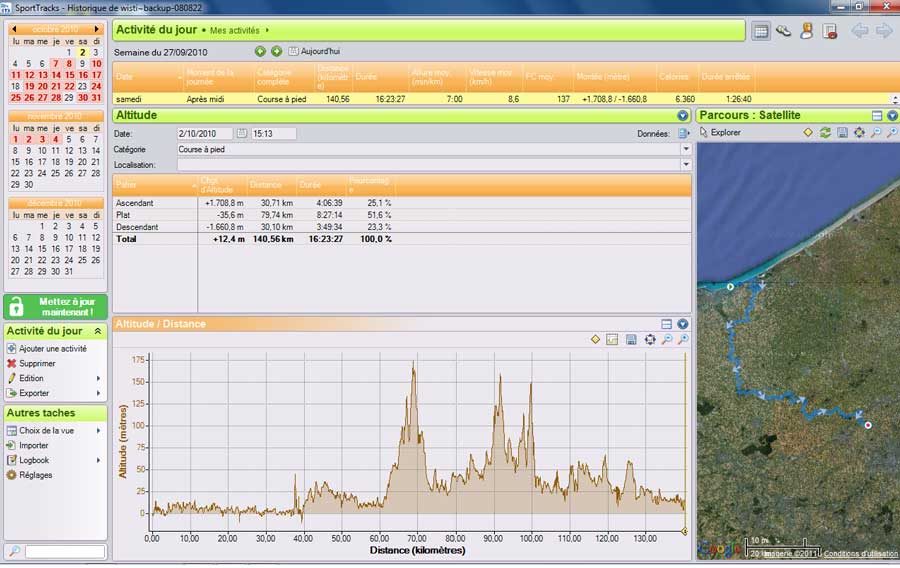
Task: Open Conditions d'utilisation link on map
Action: point(861,554)
